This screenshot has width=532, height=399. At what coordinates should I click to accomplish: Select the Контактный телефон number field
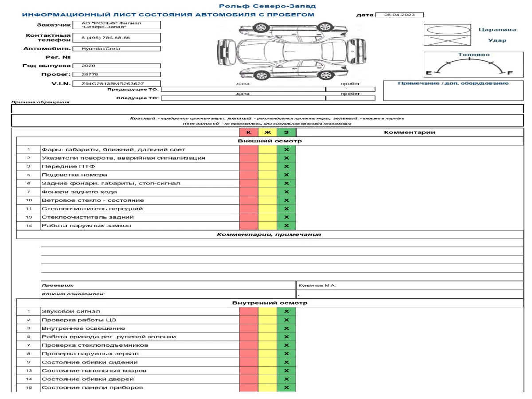coord(116,38)
